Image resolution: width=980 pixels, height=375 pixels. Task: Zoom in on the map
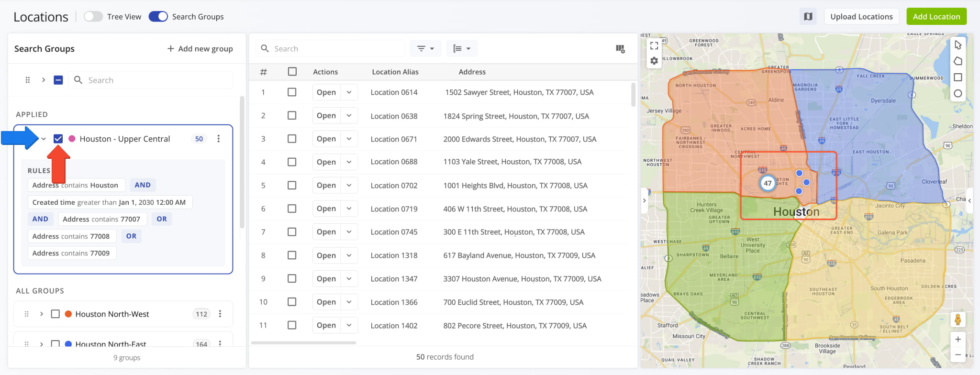coord(958,339)
